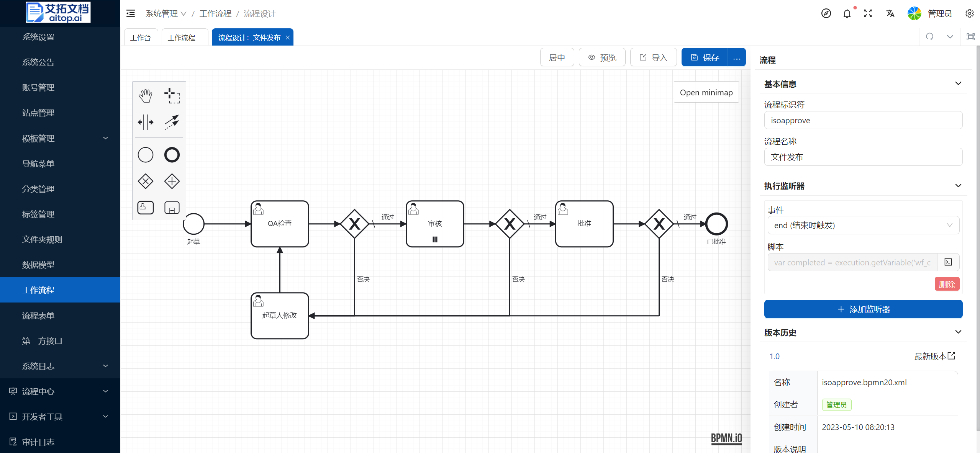Screen dimensions: 980x453
Task: Activate the global connect arrow tool
Action: [x=172, y=122]
